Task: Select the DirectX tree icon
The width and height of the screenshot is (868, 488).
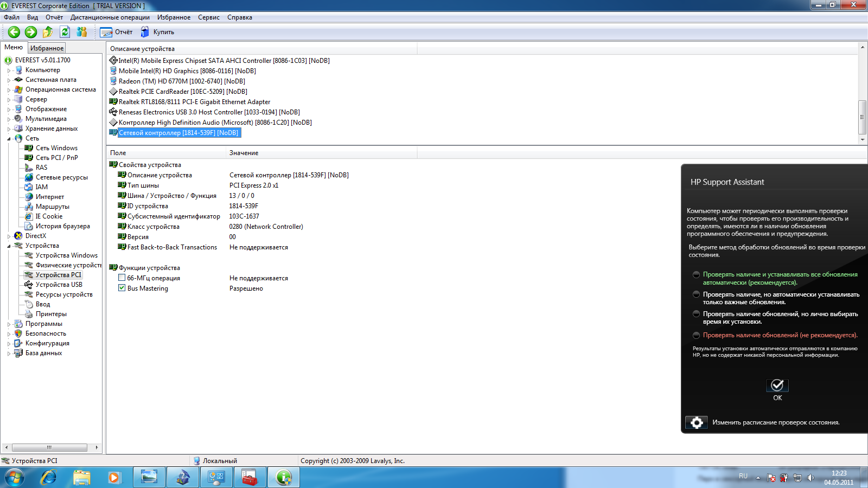Action: pos(18,236)
